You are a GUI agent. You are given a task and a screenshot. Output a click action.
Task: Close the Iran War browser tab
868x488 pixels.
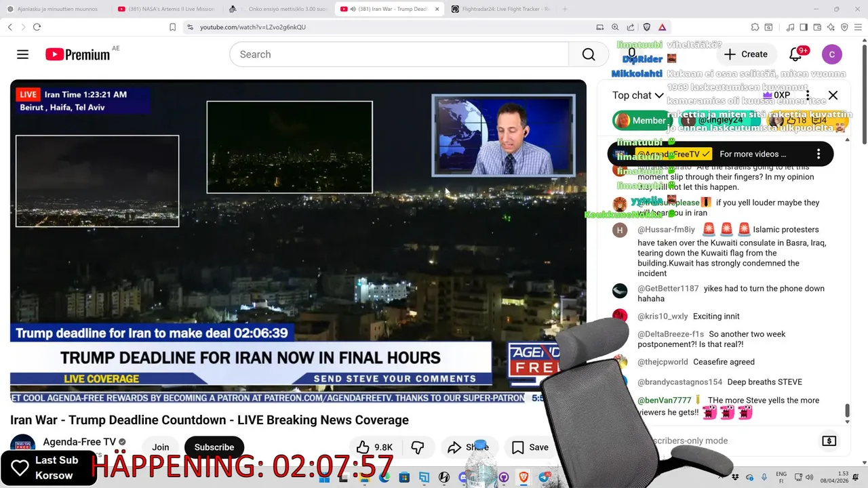click(437, 9)
